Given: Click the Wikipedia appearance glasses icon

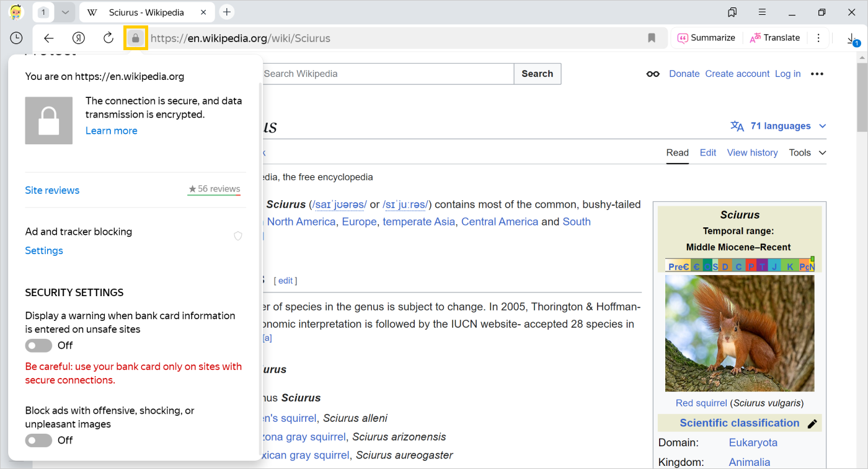Looking at the screenshot, I should coord(653,74).
